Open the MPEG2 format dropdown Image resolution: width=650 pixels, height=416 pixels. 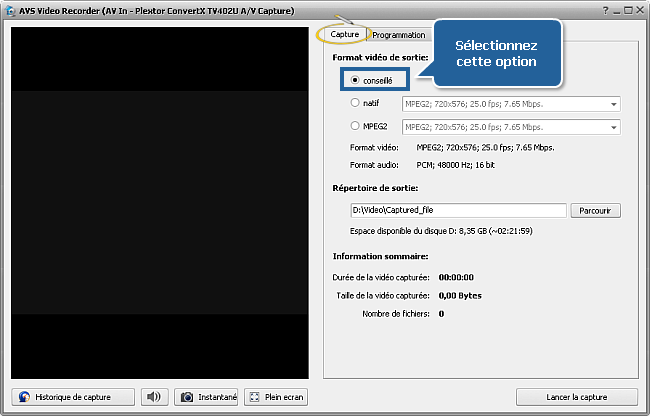(x=511, y=127)
